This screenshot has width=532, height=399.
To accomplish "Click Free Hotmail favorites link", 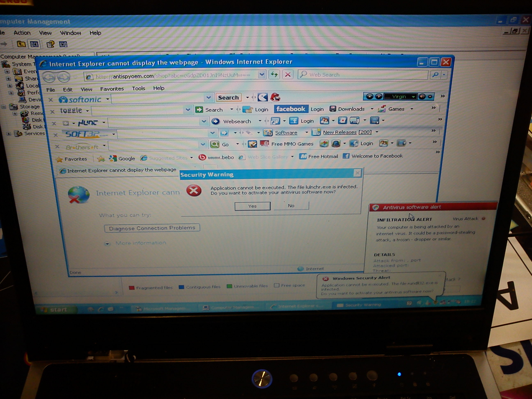I will pos(318,156).
